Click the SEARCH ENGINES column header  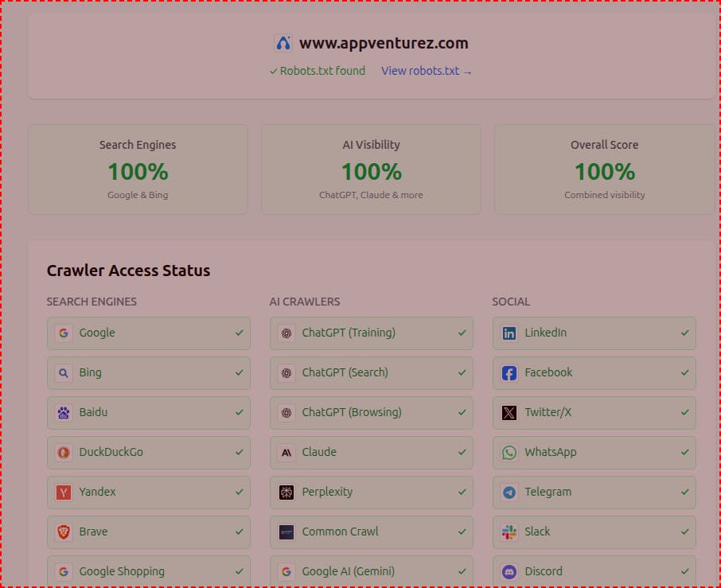[92, 302]
